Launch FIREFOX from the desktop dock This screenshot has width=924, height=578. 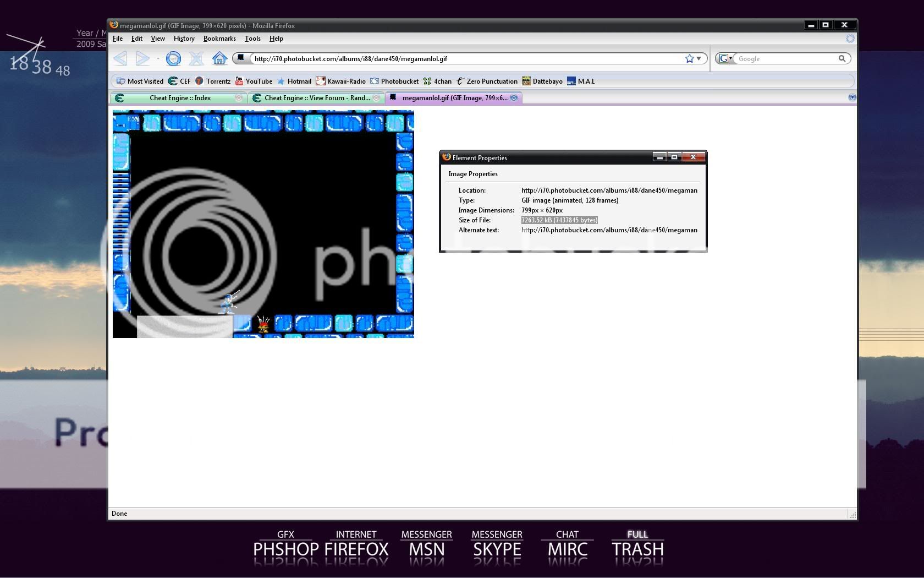coord(356,549)
